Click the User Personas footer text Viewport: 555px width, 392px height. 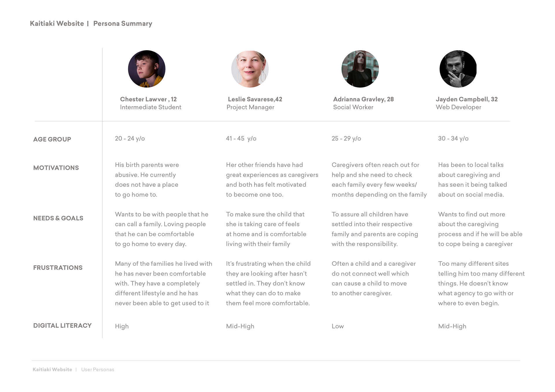tap(98, 369)
